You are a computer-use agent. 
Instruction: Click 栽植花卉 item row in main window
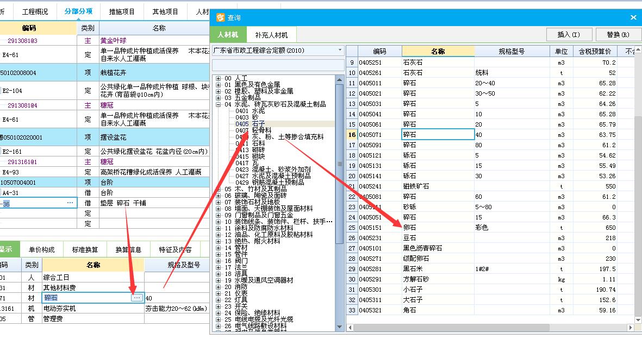click(105, 73)
